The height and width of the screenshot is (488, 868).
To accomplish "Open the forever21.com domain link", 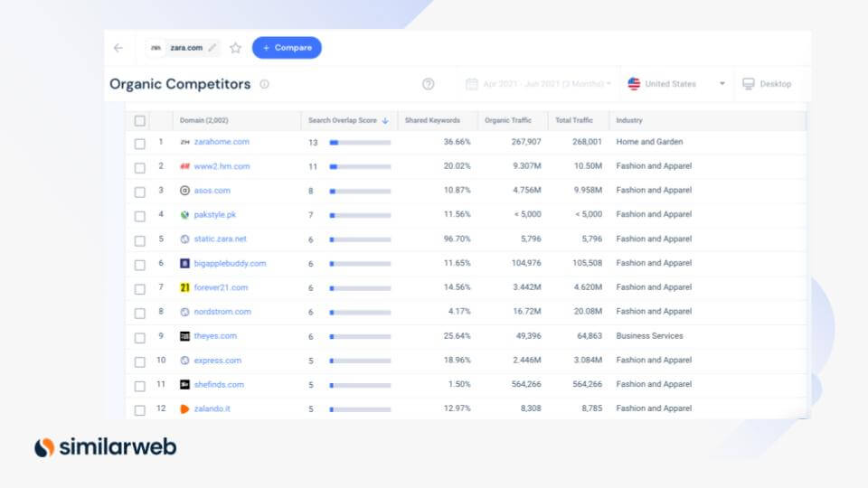I will [221, 287].
